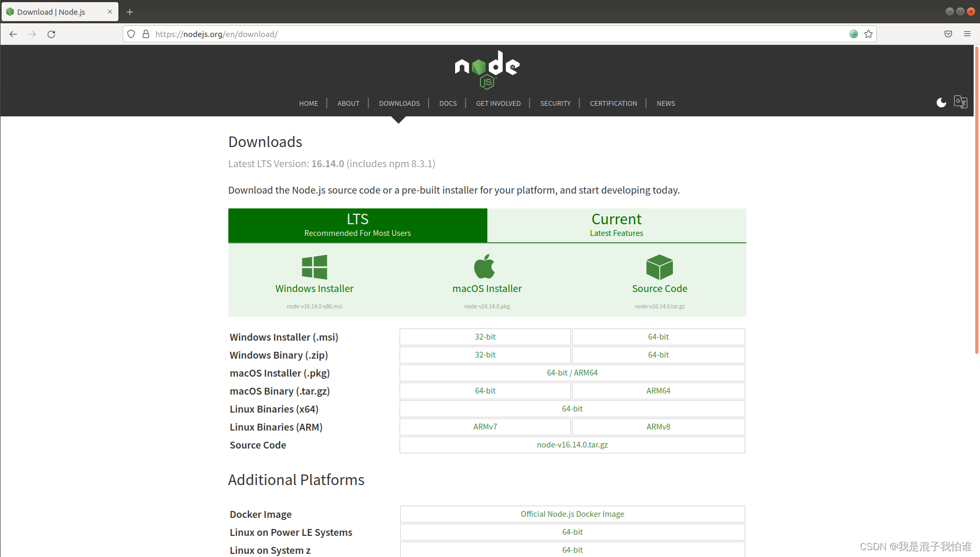View site security padlock info
The height and width of the screenshot is (557, 980).
pyautogui.click(x=146, y=34)
